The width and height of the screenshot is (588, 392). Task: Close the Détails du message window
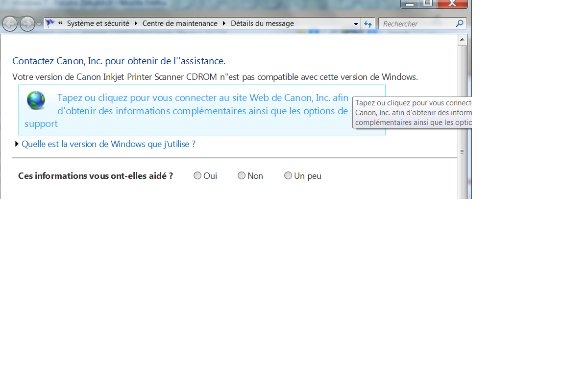tap(452, 3)
